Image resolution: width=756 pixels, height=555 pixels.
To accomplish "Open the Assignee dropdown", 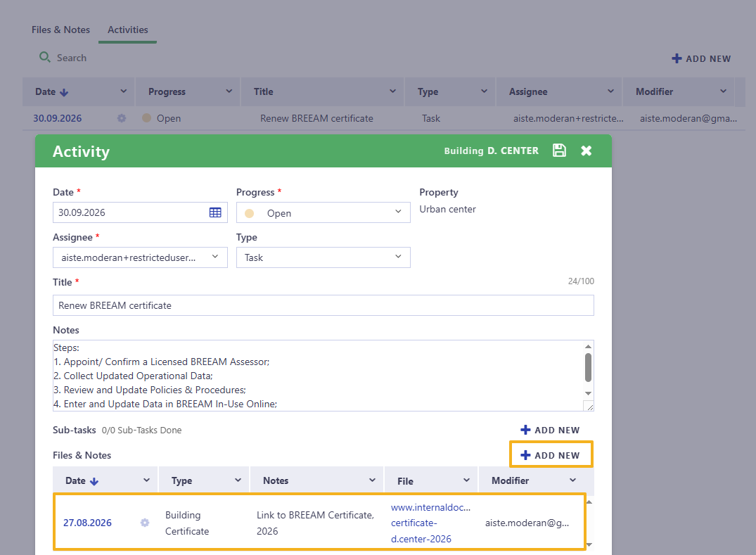I will click(x=140, y=257).
